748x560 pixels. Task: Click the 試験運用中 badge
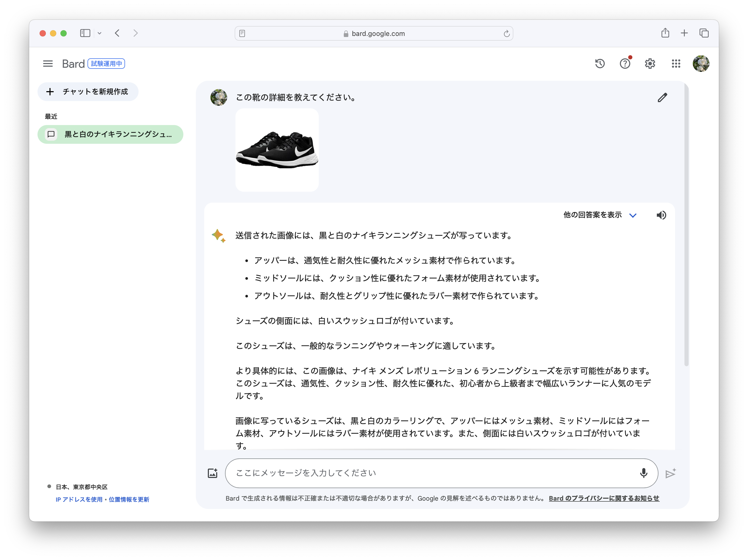coord(106,64)
